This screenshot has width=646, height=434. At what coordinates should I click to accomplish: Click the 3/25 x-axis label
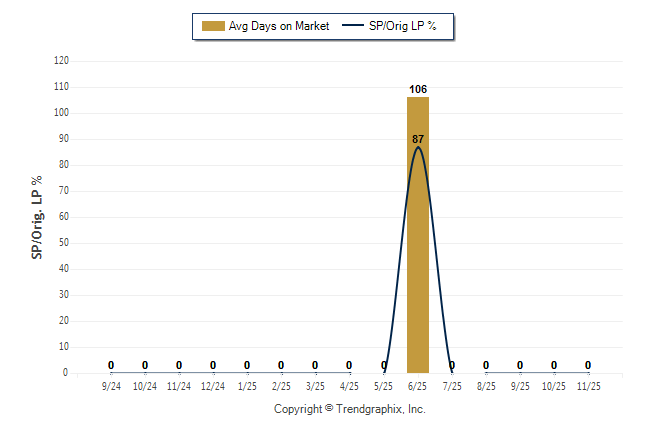click(315, 385)
